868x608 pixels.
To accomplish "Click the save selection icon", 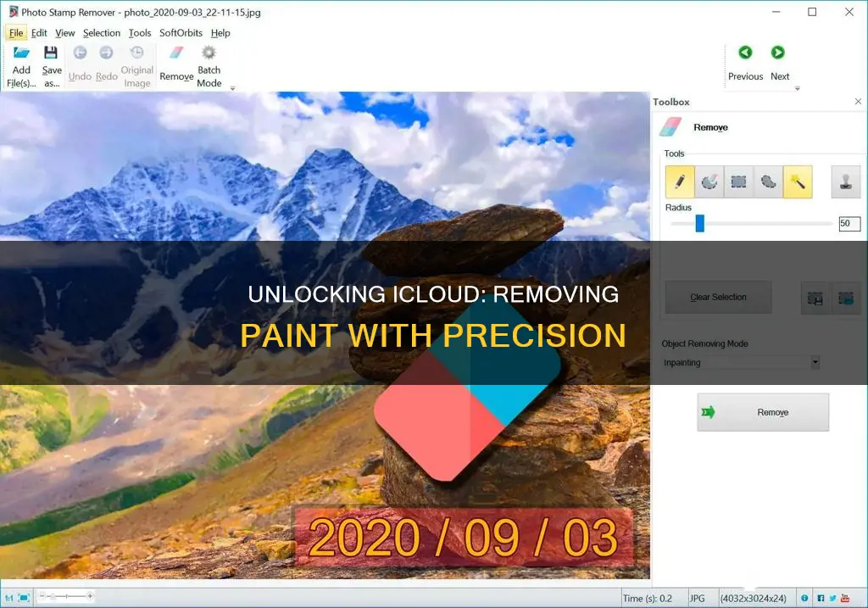I will [x=815, y=298].
